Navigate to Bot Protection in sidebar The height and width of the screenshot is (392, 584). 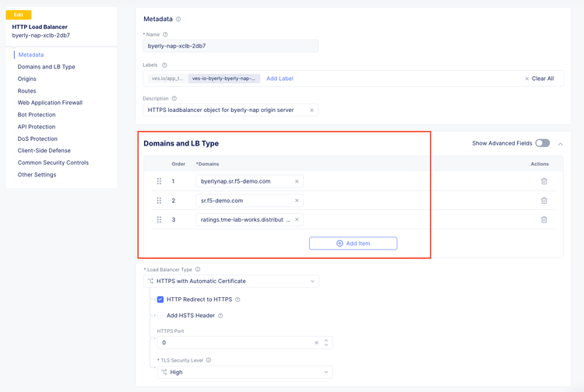(37, 114)
